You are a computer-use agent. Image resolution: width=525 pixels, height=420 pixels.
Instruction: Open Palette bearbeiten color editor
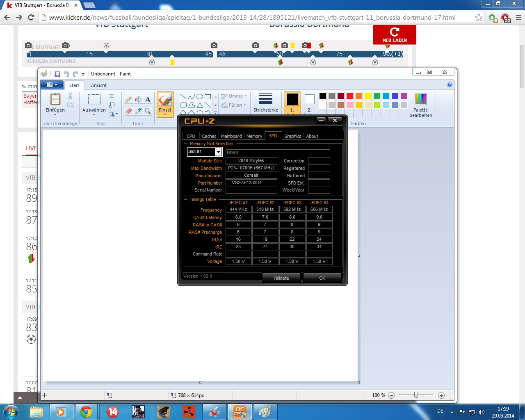[421, 105]
